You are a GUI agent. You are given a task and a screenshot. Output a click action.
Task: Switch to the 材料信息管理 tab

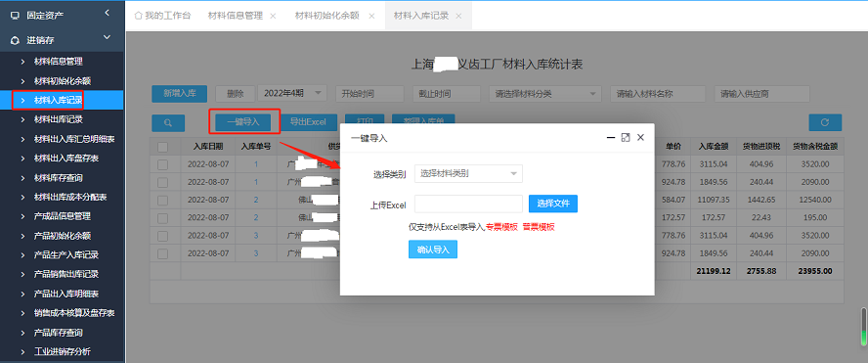(x=236, y=16)
